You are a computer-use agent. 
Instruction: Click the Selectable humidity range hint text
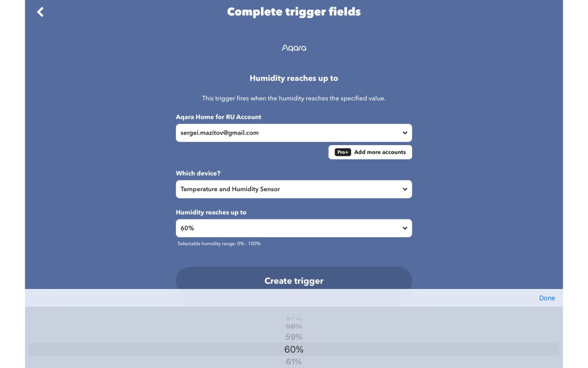[x=219, y=244]
